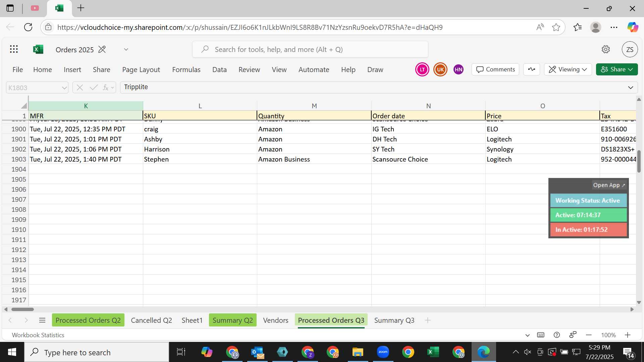Open the Name Box dropdown showing K1803
Screen dimensions: 644x362
tap(64, 88)
